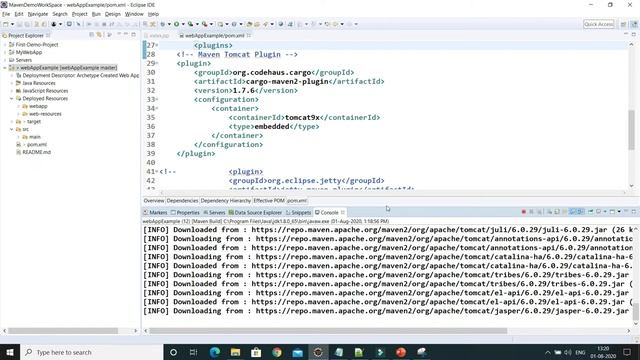Switch to Eclipse icon on the taskbar

[318, 352]
